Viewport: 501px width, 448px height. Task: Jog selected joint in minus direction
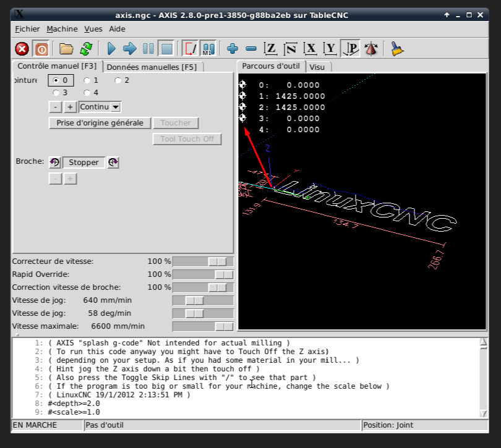click(x=55, y=107)
